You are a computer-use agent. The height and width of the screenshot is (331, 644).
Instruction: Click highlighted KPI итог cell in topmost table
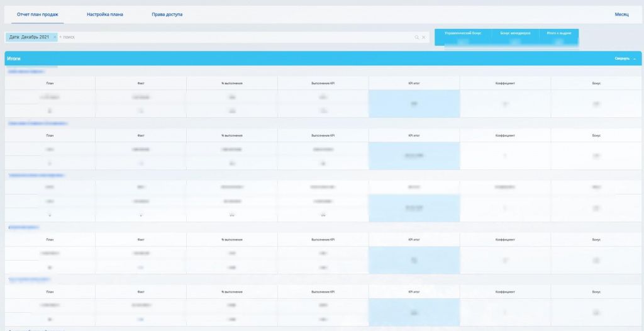coord(414,103)
